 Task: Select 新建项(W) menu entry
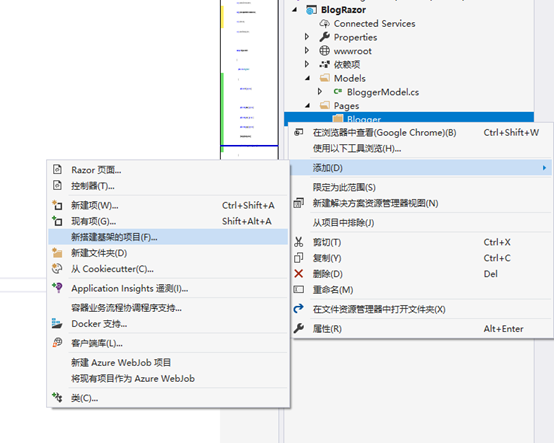click(168, 205)
